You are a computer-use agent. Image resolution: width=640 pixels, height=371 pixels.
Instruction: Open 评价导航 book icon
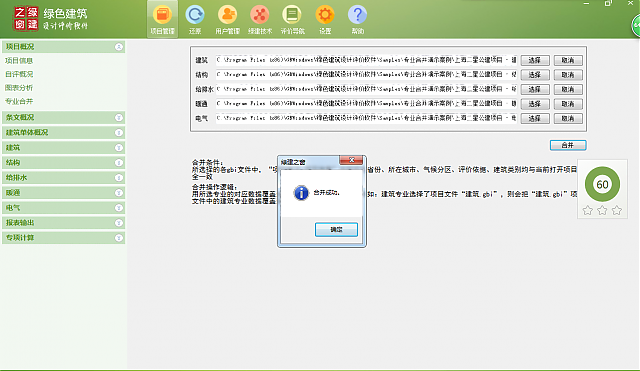coord(292,19)
